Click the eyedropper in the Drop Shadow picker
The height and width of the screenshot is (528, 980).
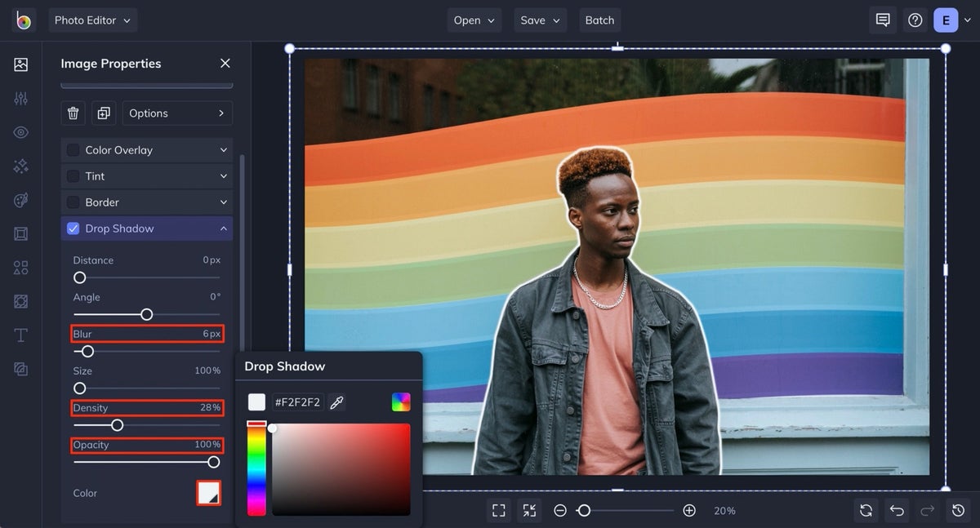[336, 402]
